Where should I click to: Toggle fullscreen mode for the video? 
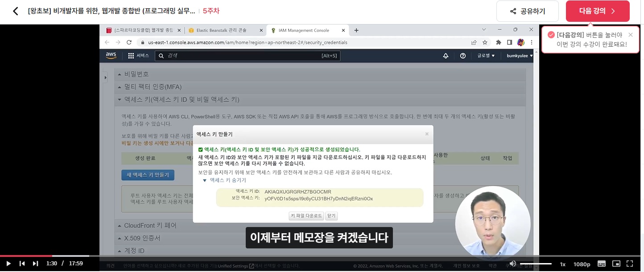(x=630, y=264)
